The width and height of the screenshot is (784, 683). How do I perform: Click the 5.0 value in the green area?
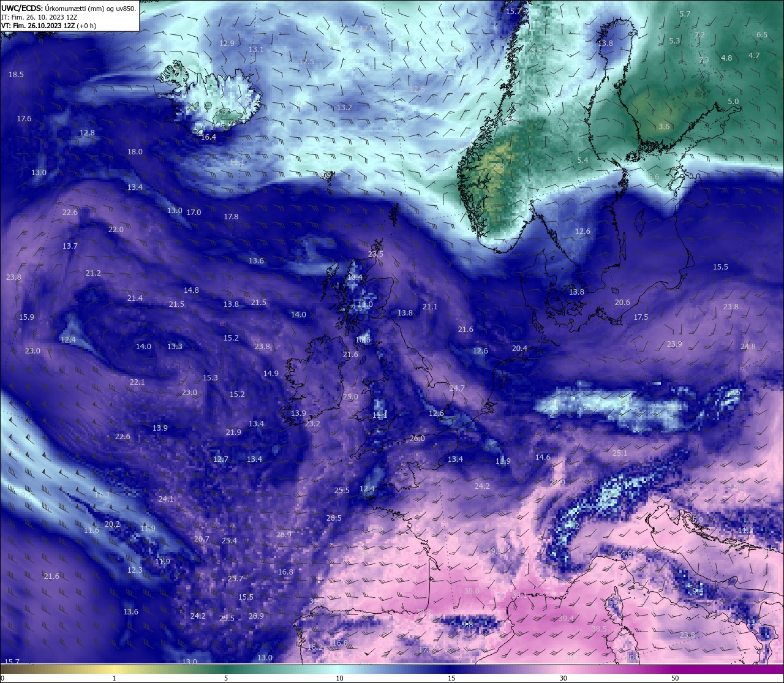pos(733,102)
